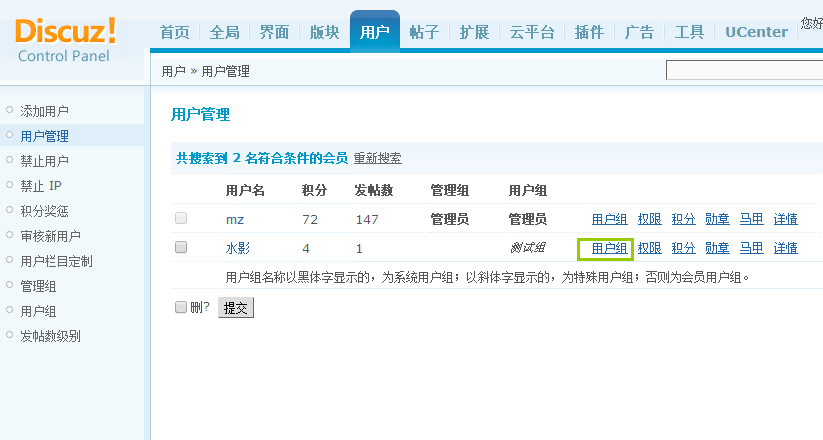The height and width of the screenshot is (440, 823).
Task: Click the 用户组 column header
Action: [x=528, y=190]
